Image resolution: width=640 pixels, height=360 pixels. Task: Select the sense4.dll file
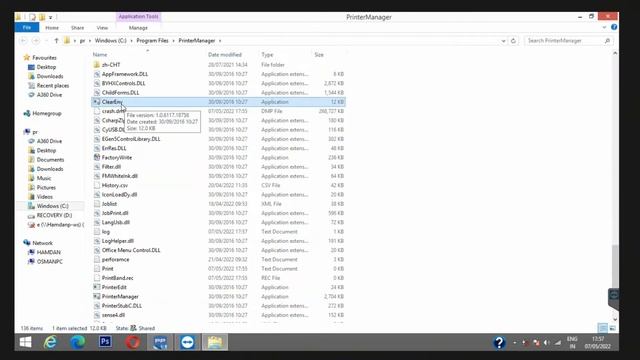113,315
